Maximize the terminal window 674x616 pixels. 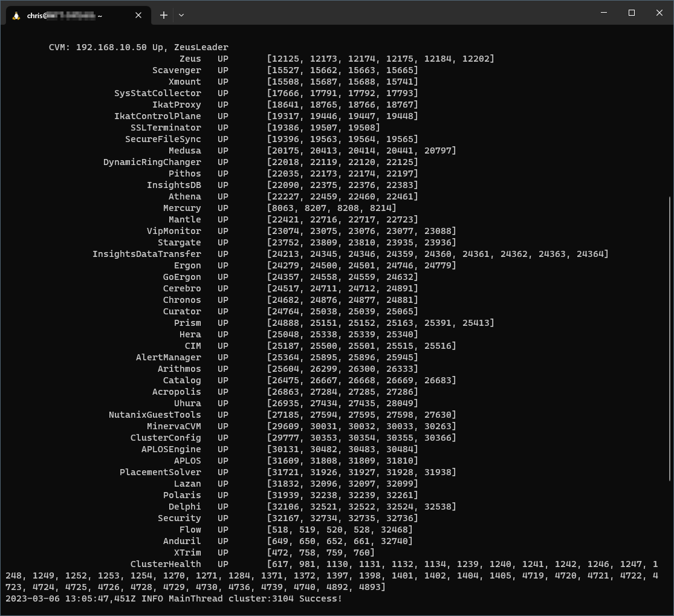tap(632, 13)
